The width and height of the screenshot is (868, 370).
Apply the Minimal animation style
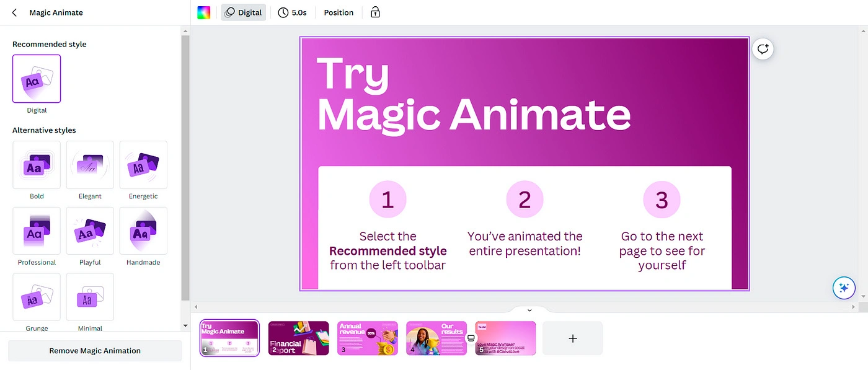90,297
